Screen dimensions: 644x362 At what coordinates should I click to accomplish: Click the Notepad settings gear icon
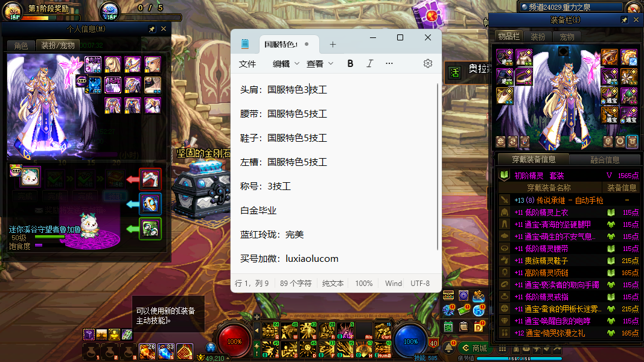[x=428, y=63]
